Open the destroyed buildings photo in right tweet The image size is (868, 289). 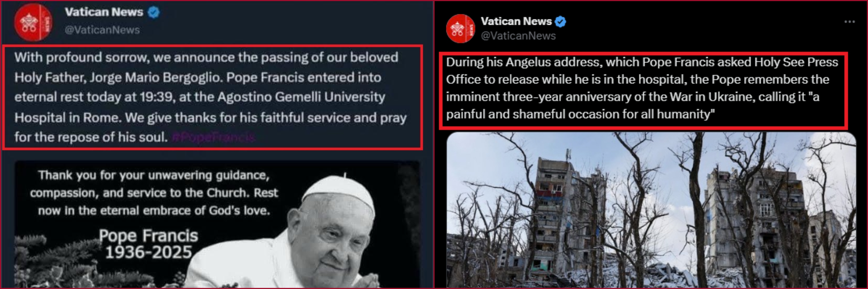[651, 210]
